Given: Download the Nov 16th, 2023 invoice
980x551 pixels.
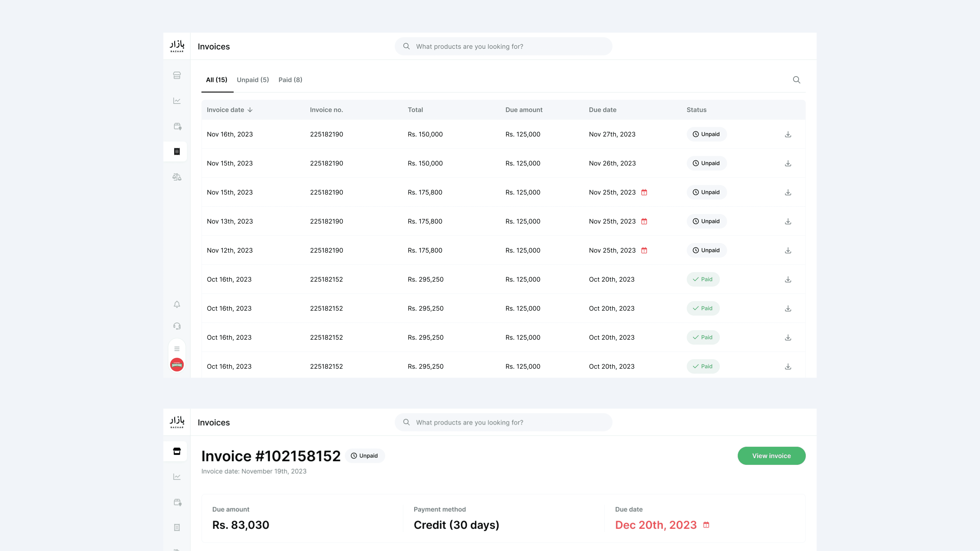Looking at the screenshot, I should pos(788,134).
